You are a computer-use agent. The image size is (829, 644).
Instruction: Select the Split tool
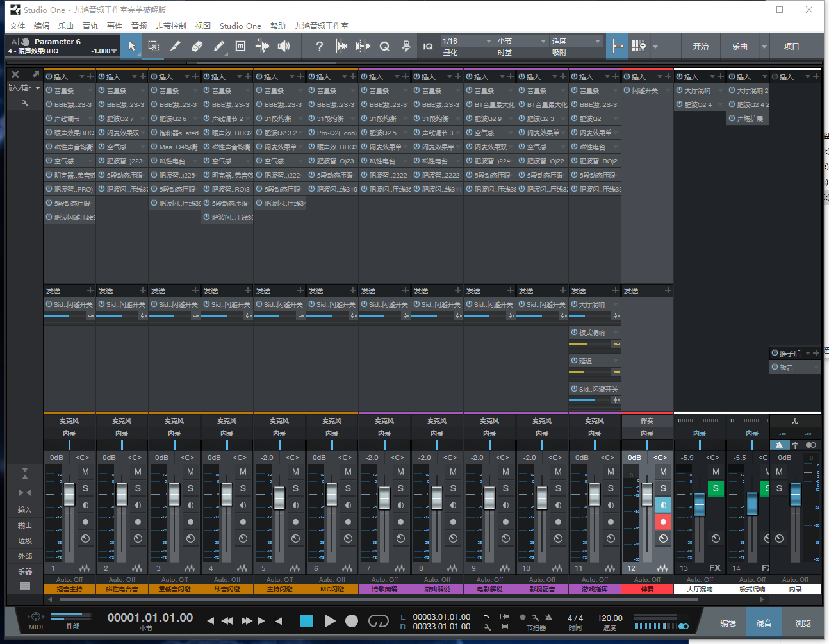coord(175,46)
